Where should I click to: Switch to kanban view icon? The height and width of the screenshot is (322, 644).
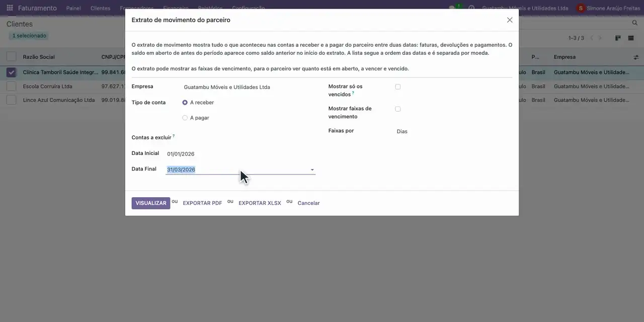coord(618,38)
